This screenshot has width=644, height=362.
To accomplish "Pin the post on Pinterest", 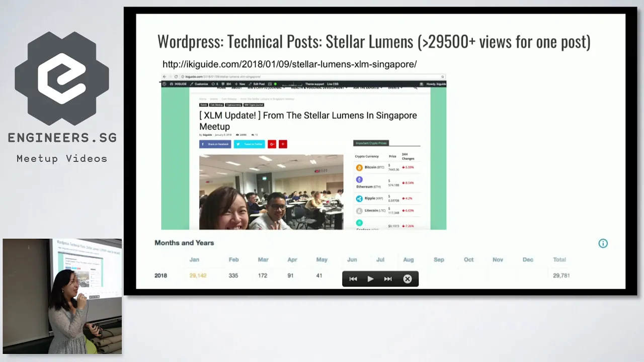I will click(283, 144).
